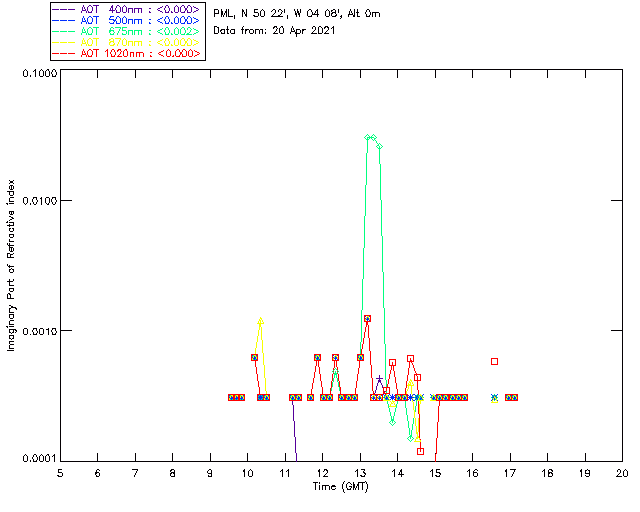Click the 0.0010 y-axis label
This screenshot has width=640, height=512.
[x=39, y=331]
